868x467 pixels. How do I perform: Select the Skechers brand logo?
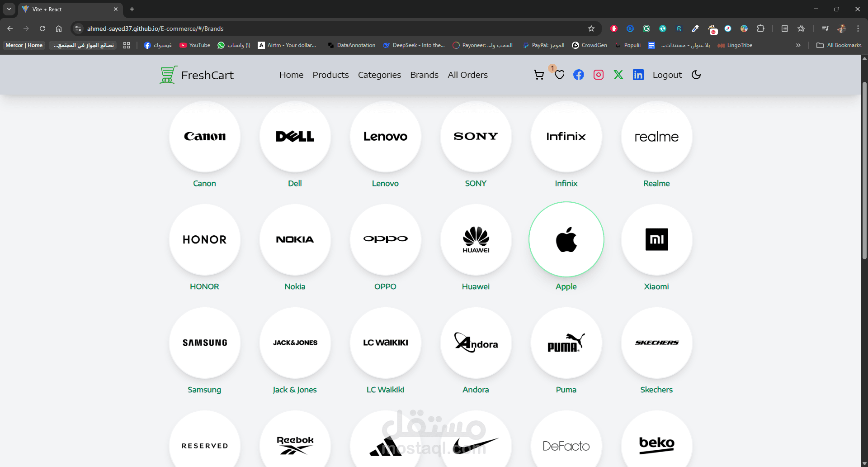pos(656,343)
